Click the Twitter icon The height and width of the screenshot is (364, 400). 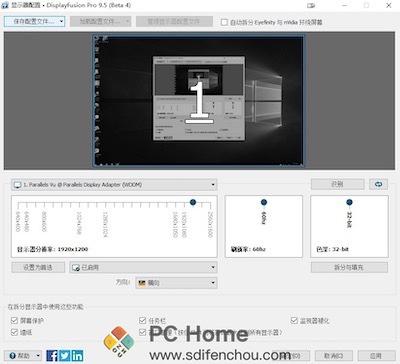tap(65, 356)
